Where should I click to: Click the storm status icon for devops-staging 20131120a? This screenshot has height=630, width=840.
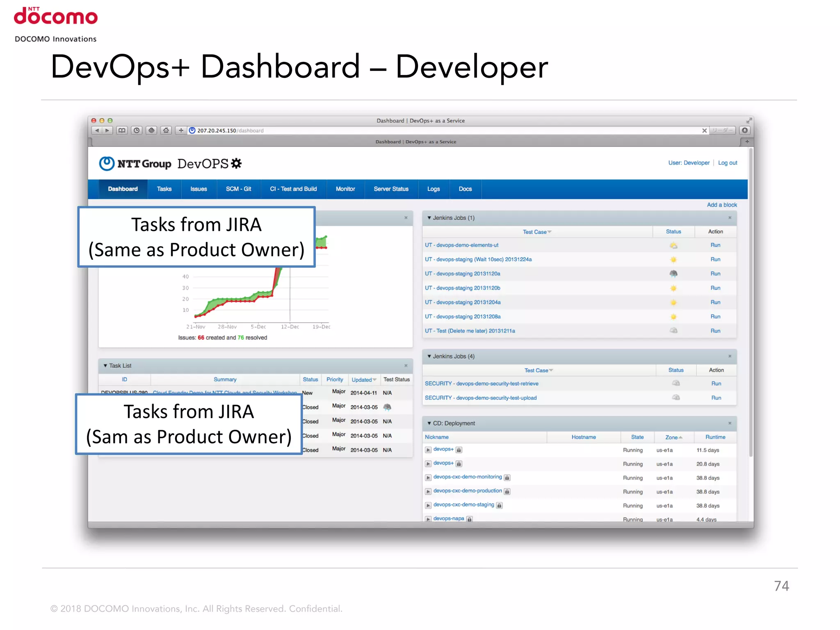click(673, 274)
